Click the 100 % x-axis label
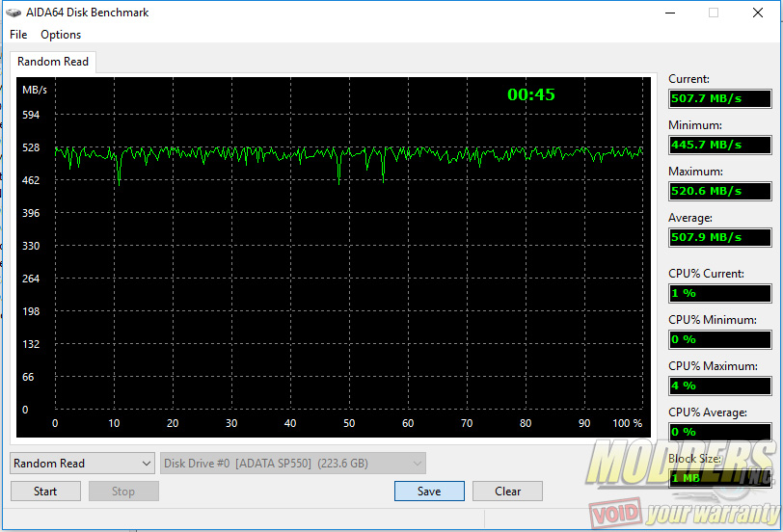Image resolution: width=783 pixels, height=532 pixels. [627, 423]
